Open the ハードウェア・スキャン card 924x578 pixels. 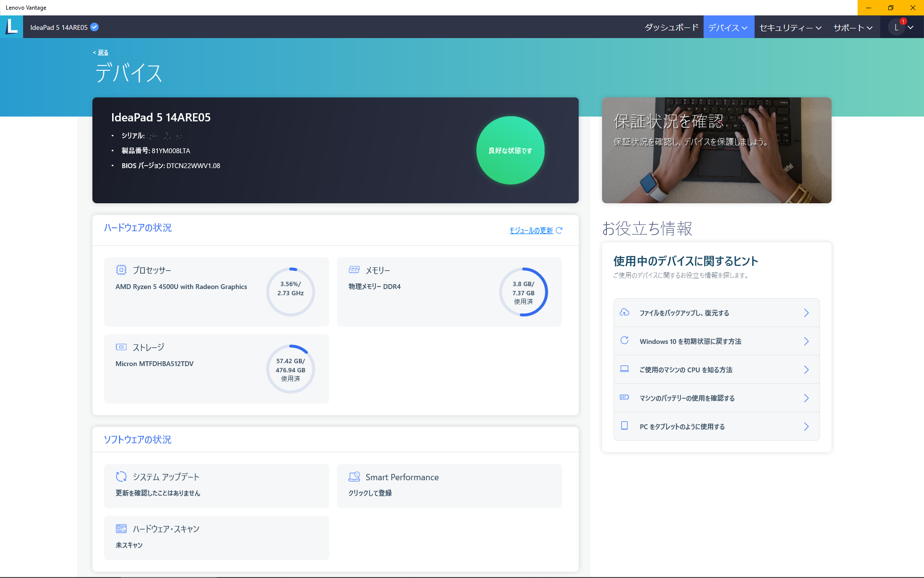point(217,538)
